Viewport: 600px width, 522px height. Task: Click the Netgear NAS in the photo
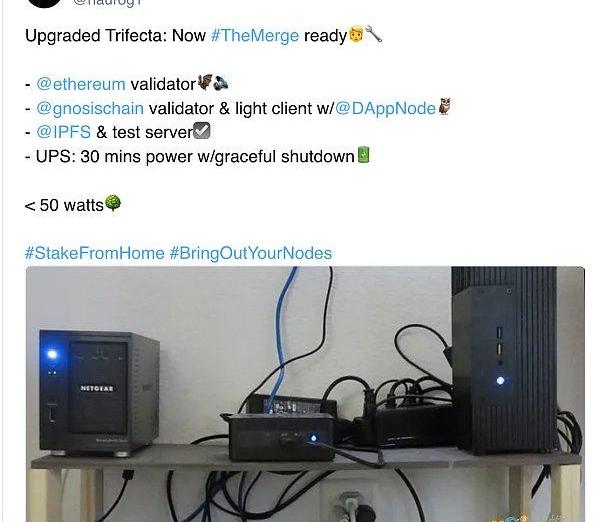point(99,393)
